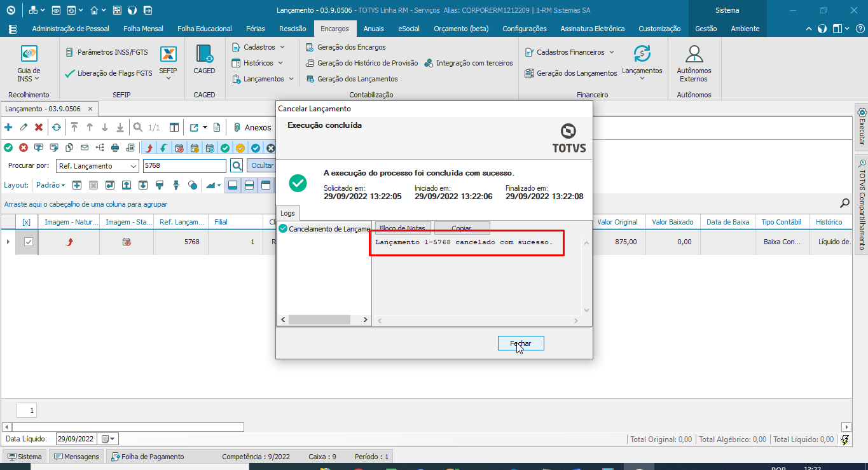Click the red circle X toolbar icon
Viewport: 868px width, 470px height.
pyautogui.click(x=24, y=148)
